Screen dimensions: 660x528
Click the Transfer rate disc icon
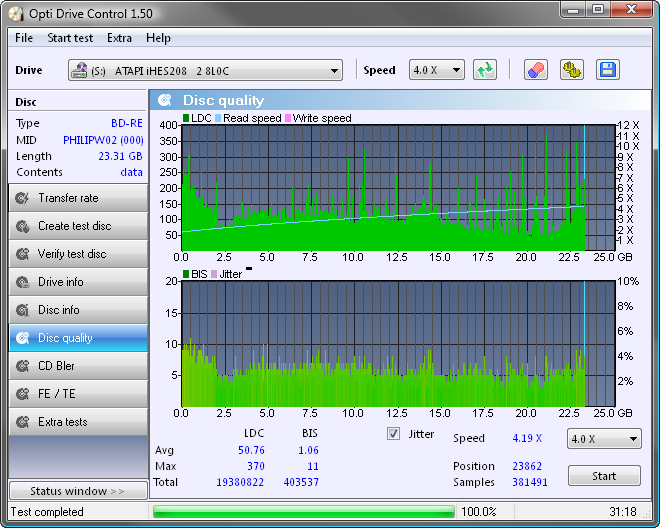pyautogui.click(x=22, y=198)
